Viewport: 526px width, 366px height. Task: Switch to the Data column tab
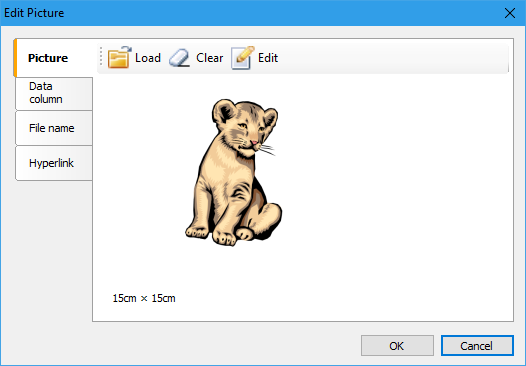click(x=54, y=93)
